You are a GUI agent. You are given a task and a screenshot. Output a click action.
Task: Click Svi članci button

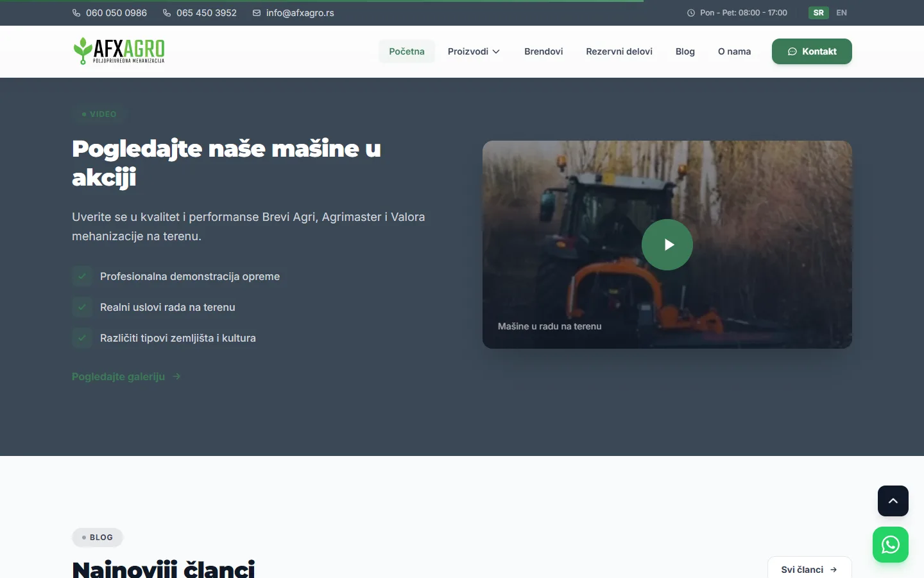click(x=809, y=569)
